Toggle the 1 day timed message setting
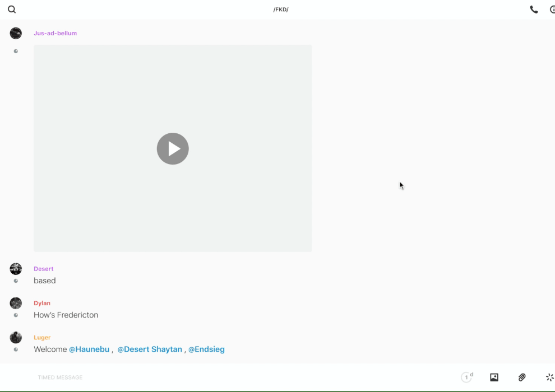Screen dimensions: 555x392 (x=467, y=377)
